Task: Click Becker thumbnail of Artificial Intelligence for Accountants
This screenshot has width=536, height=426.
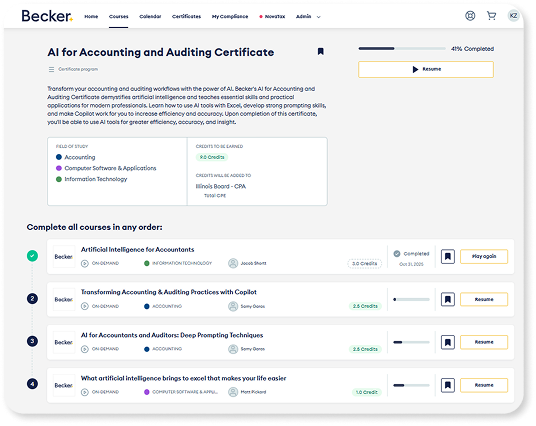Action: [64, 256]
